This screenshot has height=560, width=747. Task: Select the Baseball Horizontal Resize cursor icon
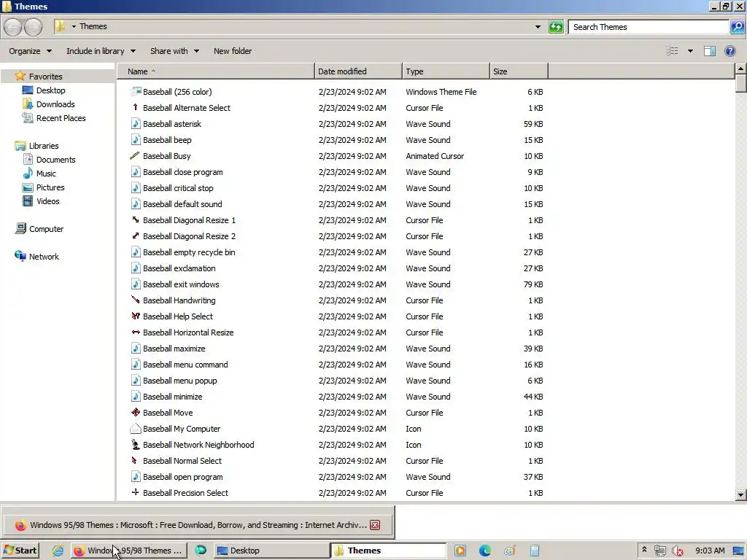pos(135,332)
